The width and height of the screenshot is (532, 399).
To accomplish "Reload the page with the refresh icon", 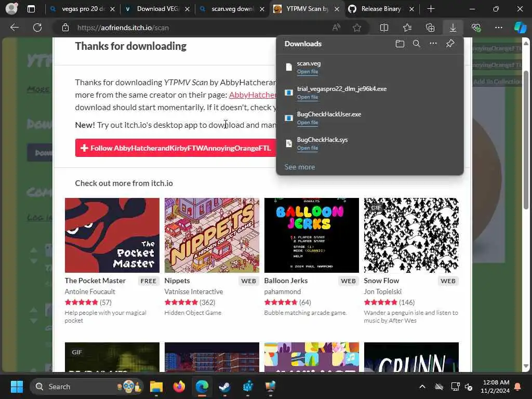I will (x=37, y=28).
